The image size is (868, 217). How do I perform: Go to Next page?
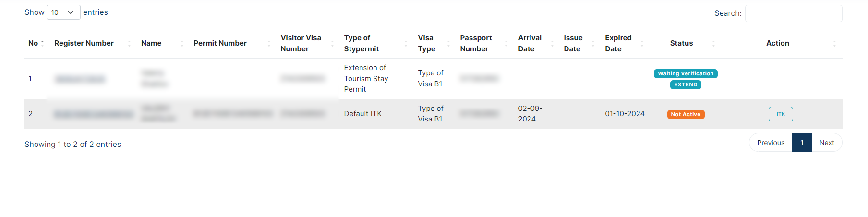827,143
